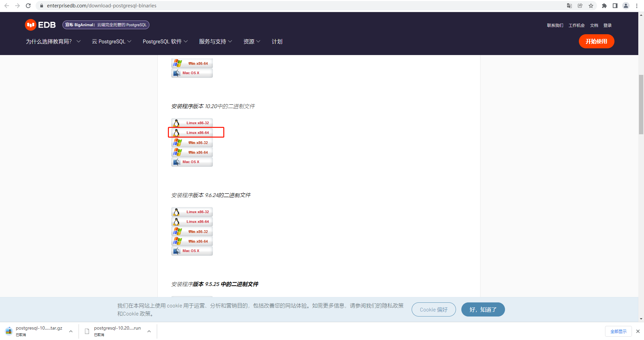Image resolution: width=644 pixels, height=340 pixels.
Task: Open the 服务与支持 menu
Action: 215,41
